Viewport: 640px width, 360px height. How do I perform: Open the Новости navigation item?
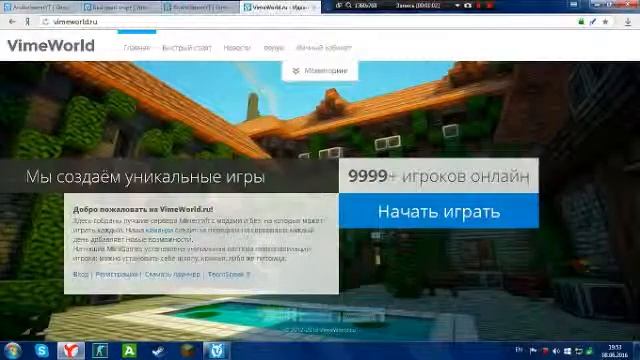click(237, 48)
